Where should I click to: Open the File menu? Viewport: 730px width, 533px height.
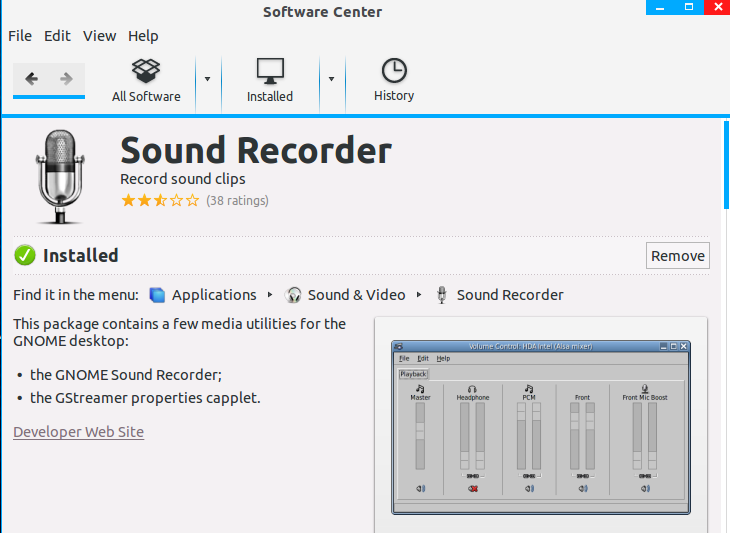[20, 36]
